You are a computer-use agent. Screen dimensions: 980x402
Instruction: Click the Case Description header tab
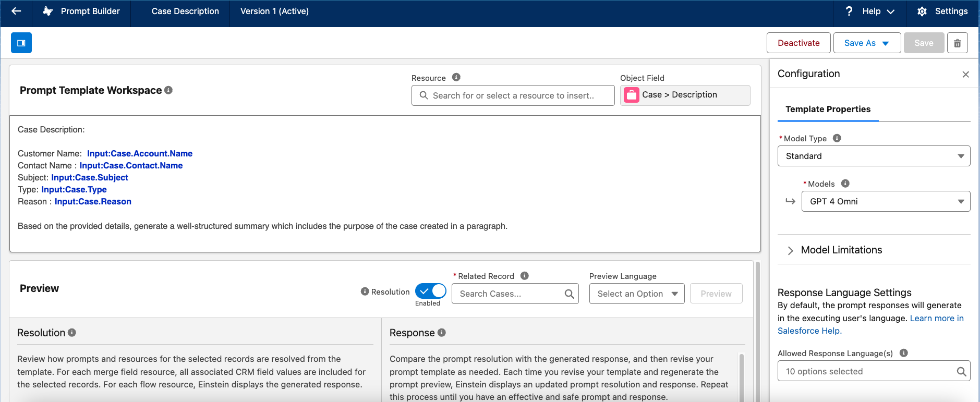click(x=185, y=11)
